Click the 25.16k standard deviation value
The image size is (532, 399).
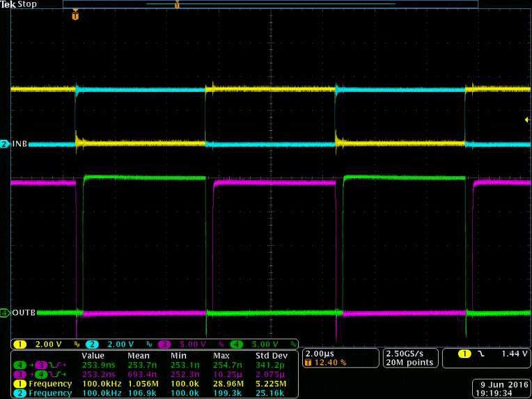[269, 393]
